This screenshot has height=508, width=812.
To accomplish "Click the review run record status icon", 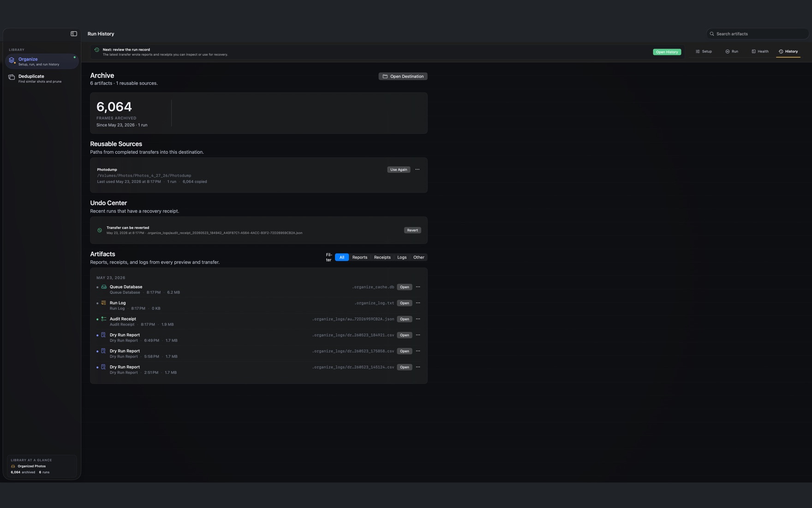I will (x=97, y=50).
